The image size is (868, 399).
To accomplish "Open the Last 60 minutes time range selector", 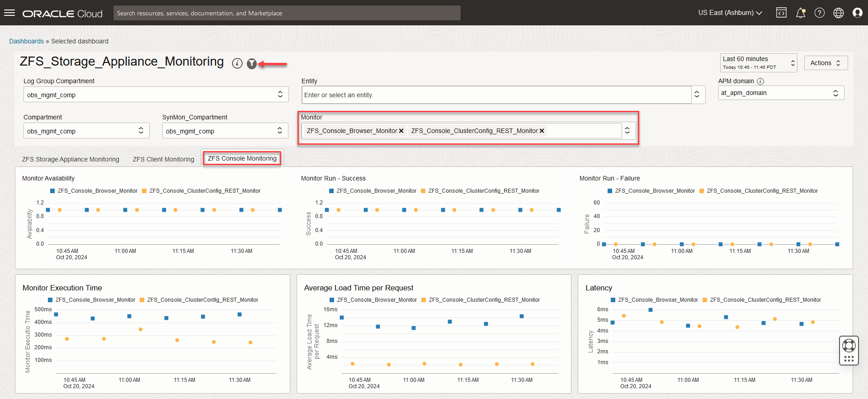I will (x=759, y=63).
